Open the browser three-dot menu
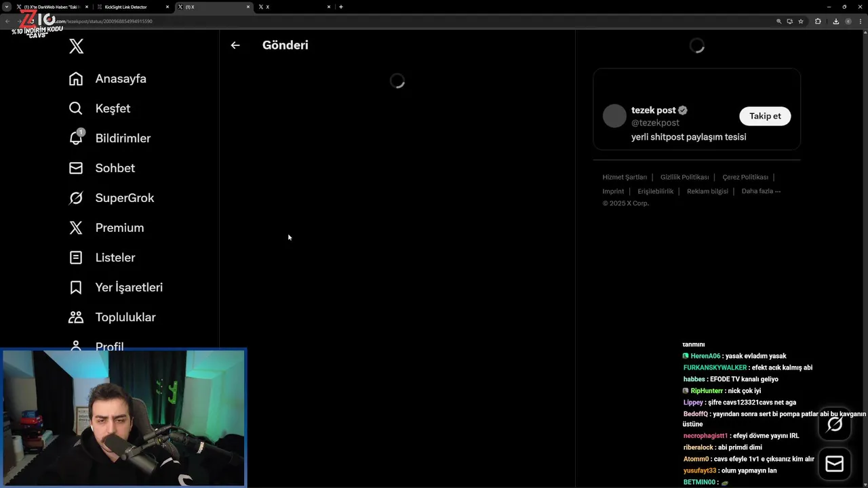Screen dimensions: 868x488 (x=861, y=21)
